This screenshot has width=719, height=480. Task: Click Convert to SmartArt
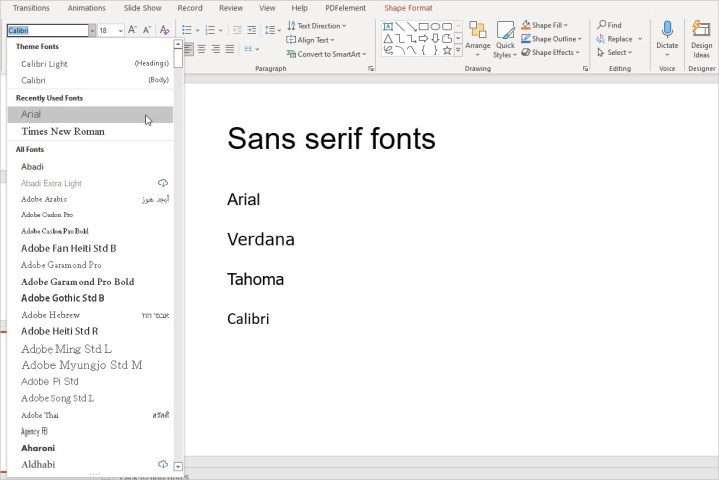[327, 54]
